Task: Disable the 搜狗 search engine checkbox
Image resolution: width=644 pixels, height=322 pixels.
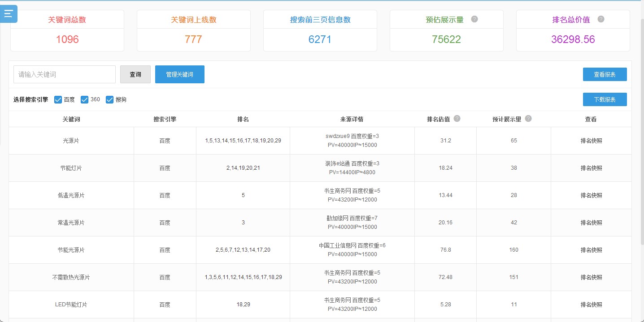Action: tap(109, 99)
